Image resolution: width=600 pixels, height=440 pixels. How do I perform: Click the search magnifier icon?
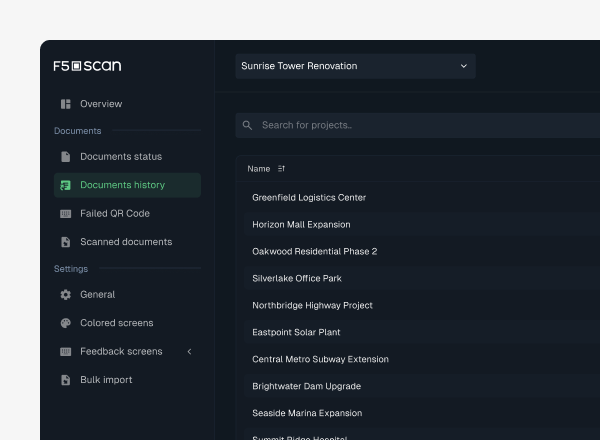[x=248, y=125]
